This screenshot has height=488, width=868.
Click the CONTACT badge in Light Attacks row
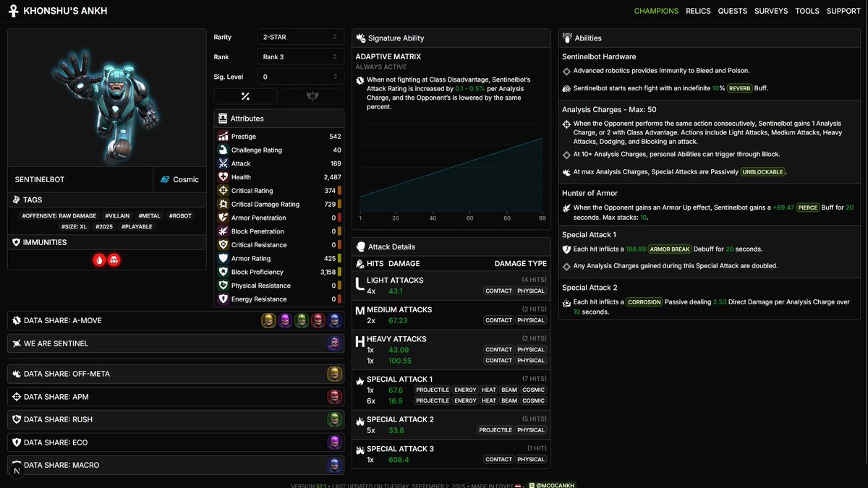pyautogui.click(x=498, y=291)
